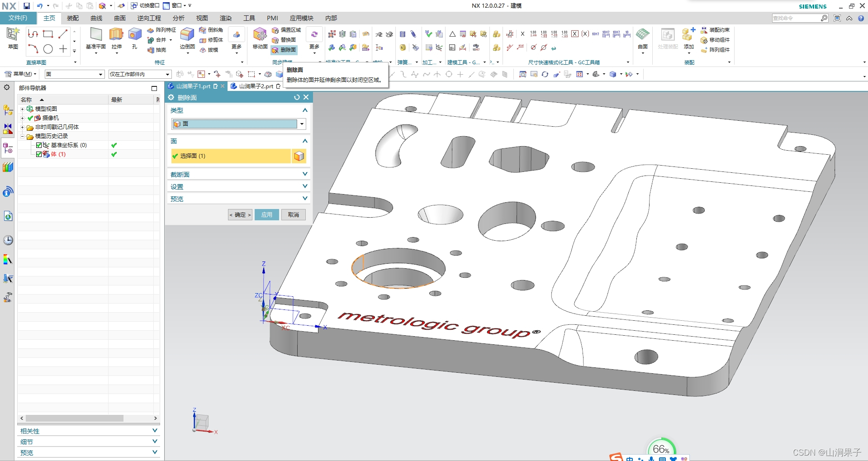The width and height of the screenshot is (868, 461).
Task: Choose the 抽壳 shell tool
Action: tap(157, 50)
